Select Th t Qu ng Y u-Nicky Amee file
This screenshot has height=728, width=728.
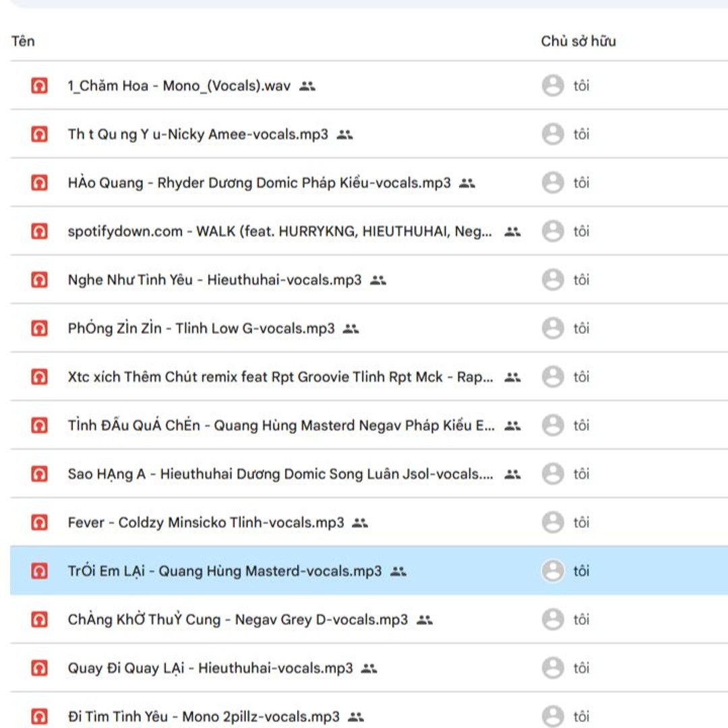click(x=198, y=134)
